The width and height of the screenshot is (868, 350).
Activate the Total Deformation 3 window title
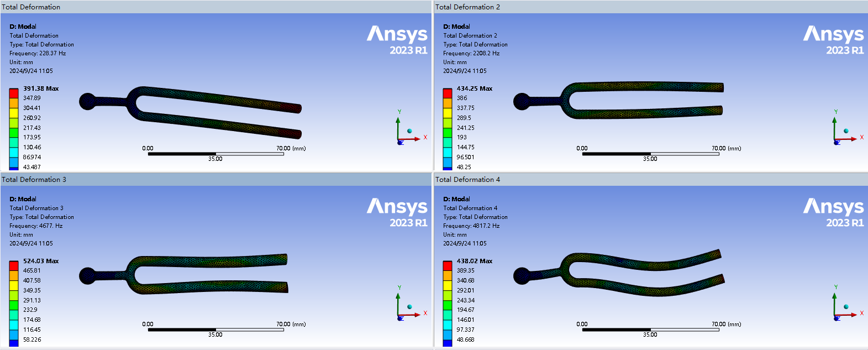[34, 180]
